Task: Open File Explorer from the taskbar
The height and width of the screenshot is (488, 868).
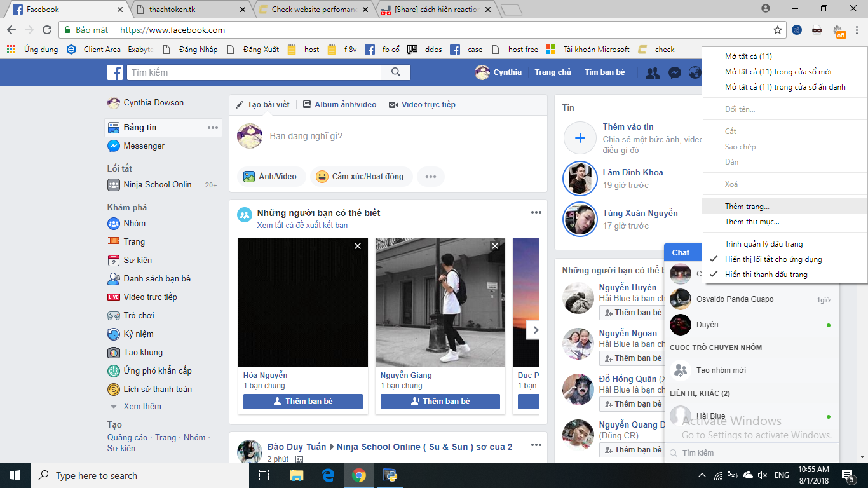Action: [x=297, y=475]
